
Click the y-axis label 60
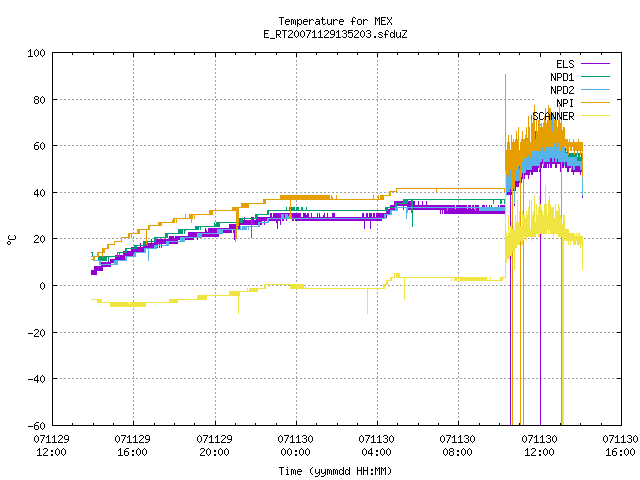pyautogui.click(x=39, y=146)
